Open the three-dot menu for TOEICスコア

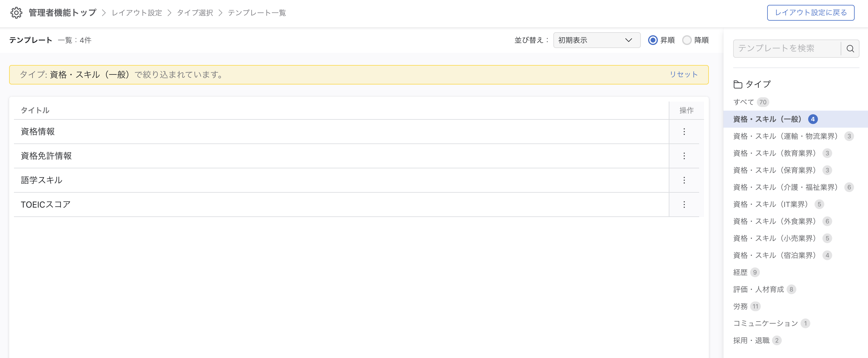click(x=684, y=204)
